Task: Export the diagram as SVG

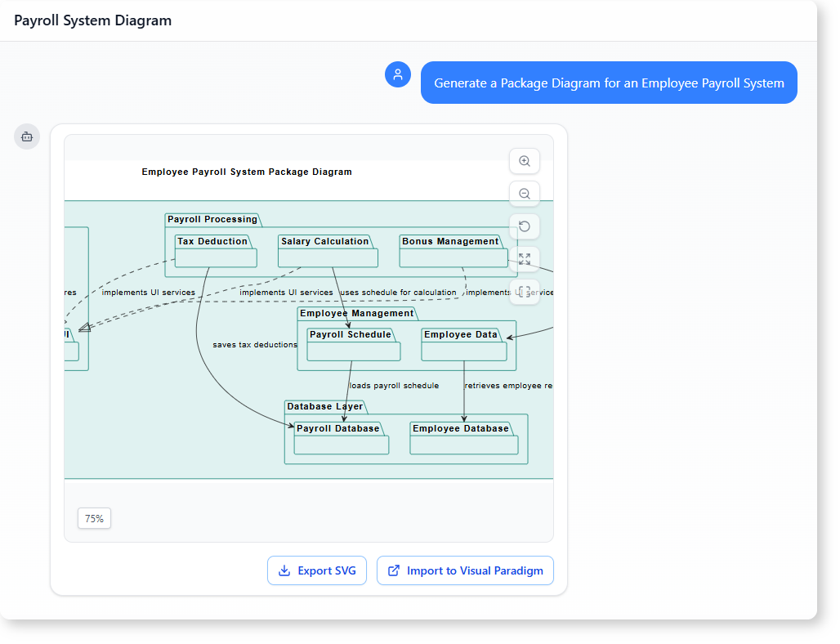Action: 317,570
